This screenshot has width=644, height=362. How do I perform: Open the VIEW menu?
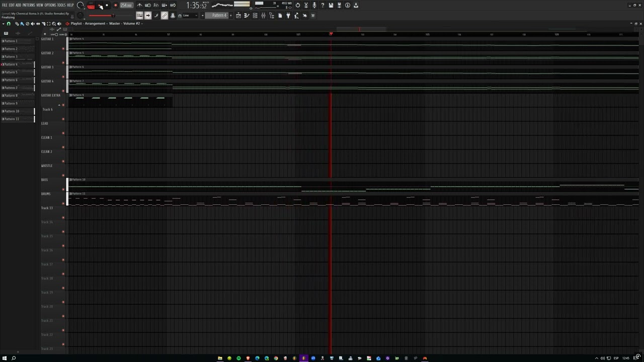(x=40, y=5)
